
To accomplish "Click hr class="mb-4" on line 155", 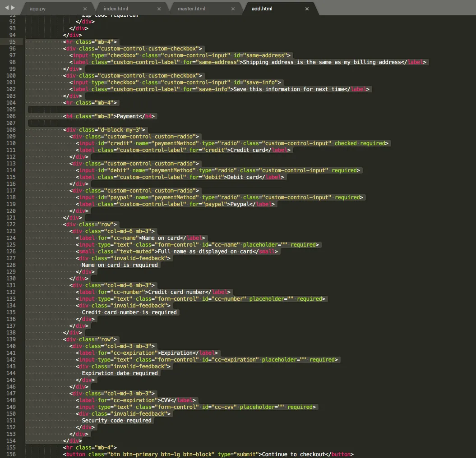I will pyautogui.click(x=90, y=448).
